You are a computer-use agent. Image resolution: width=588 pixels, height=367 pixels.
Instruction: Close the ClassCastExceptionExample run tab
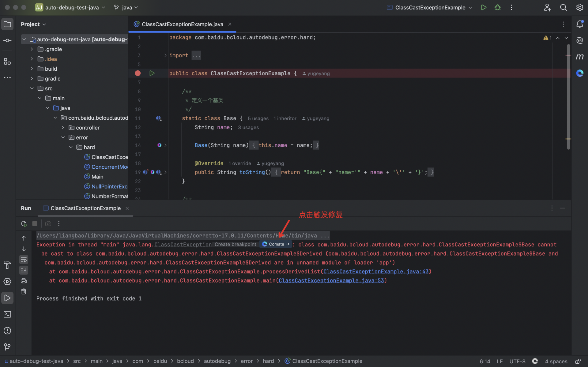coord(127,208)
